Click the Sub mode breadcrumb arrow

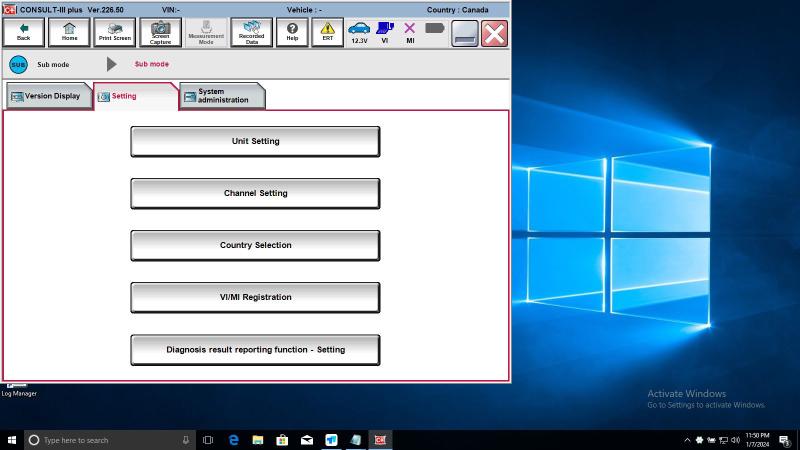[x=112, y=64]
